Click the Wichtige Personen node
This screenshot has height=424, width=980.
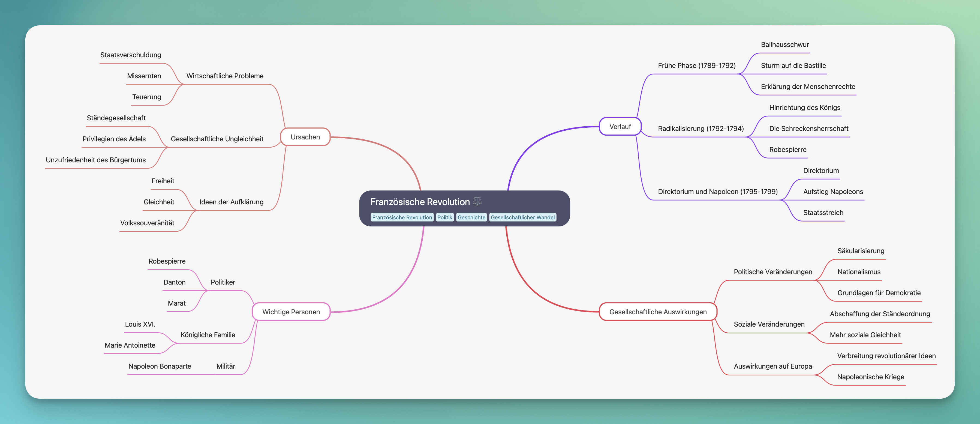click(x=291, y=312)
